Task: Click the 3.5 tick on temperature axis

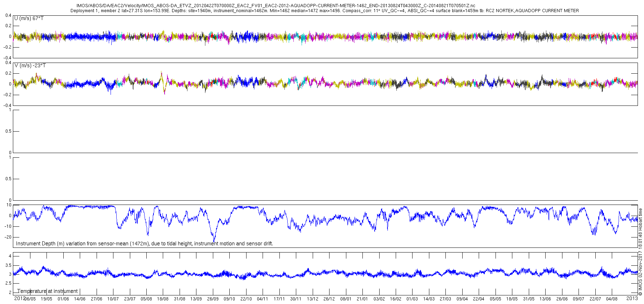Action: (x=8, y=265)
